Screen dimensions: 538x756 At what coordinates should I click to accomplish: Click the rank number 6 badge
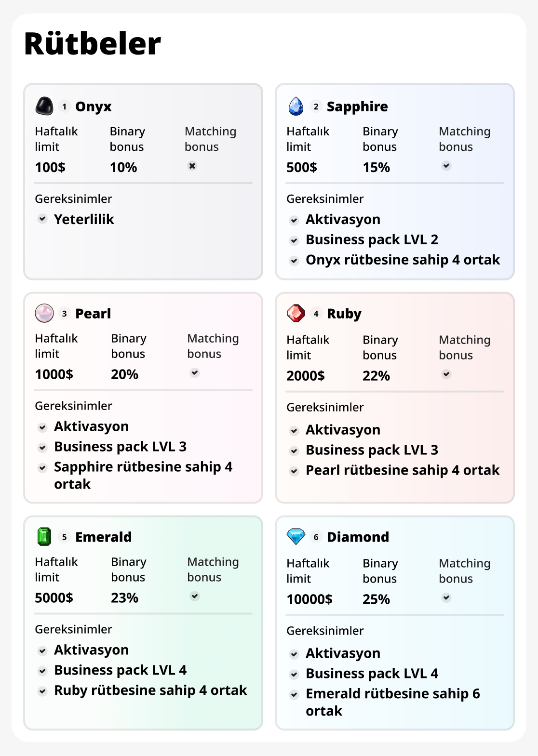point(316,537)
